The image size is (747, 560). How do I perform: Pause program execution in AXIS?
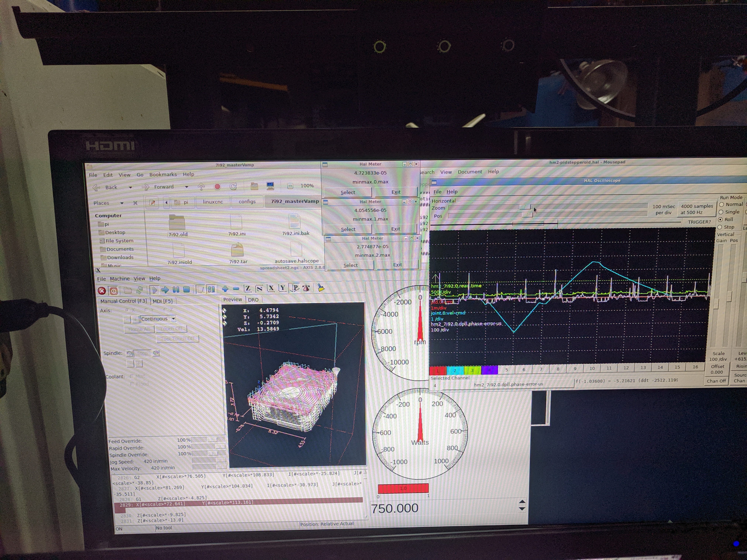coord(176,289)
